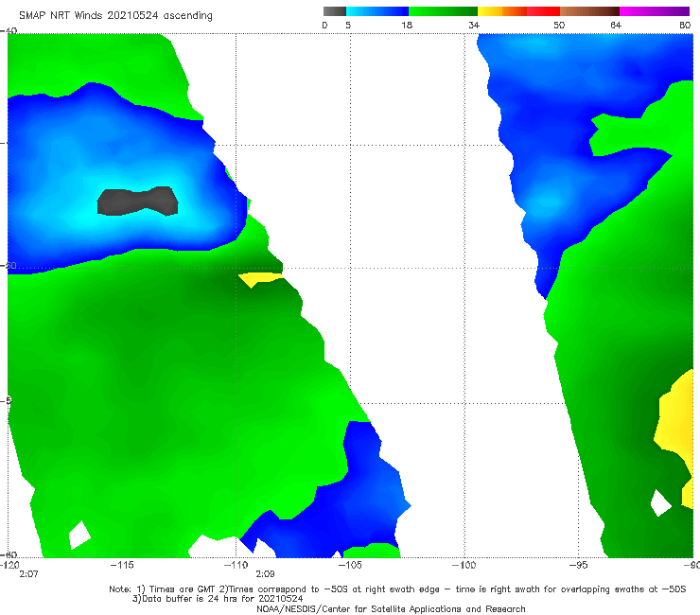Screen dimensions: 700x615
Task: Click the colorbar label '50'
Action: tap(559, 26)
